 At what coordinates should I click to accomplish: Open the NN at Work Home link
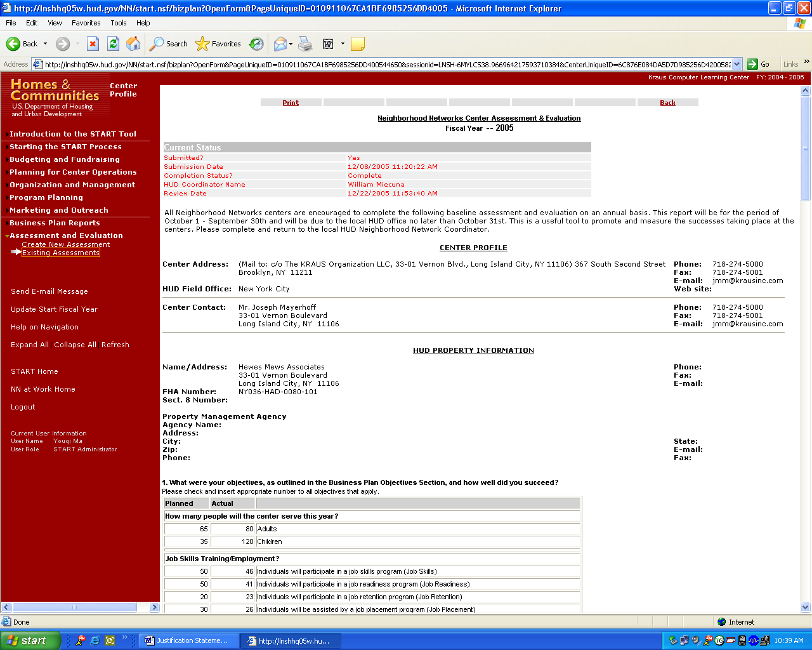[x=43, y=389]
